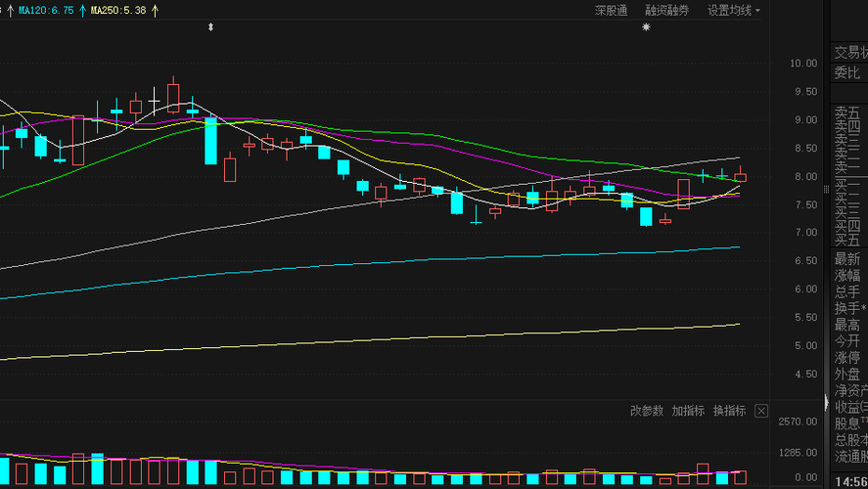The width and height of the screenshot is (868, 489).
Task: Click the 总手 row label
Action: point(847,291)
